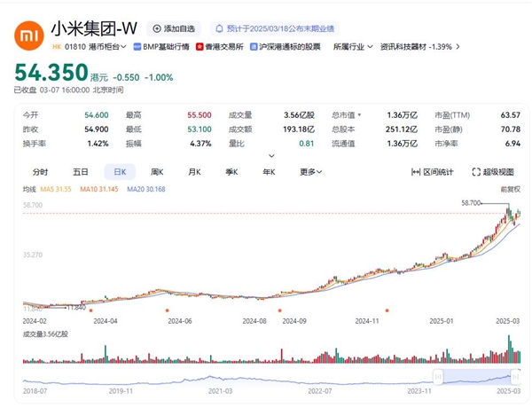Click the 前复权 adjustment setting
Image resolution: width=532 pixels, height=408 pixels.
511,190
